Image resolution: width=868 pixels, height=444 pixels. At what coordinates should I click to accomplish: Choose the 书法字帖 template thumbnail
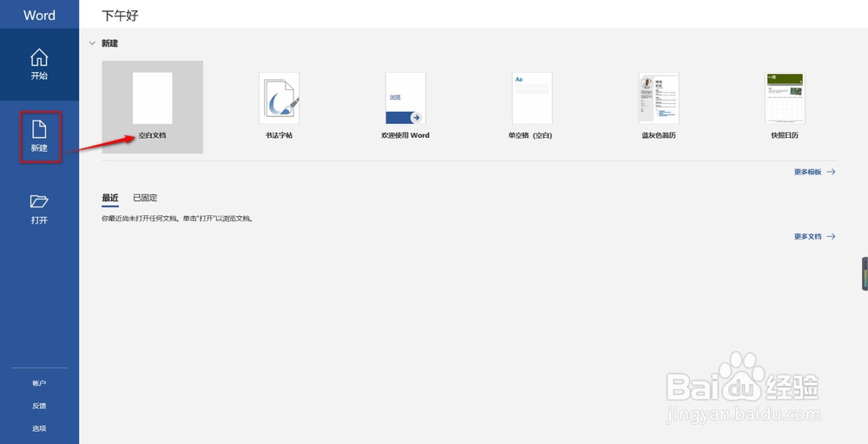(x=279, y=98)
